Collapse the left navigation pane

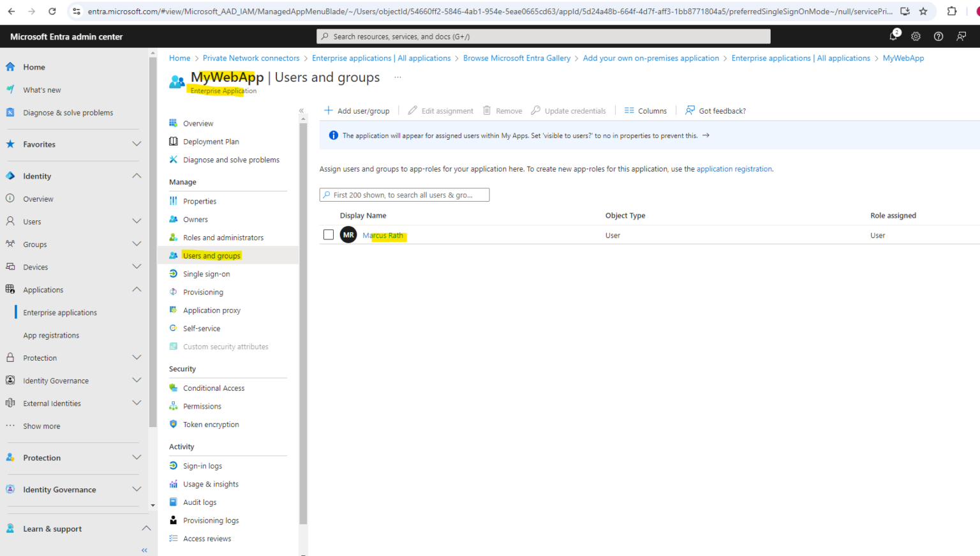144,550
